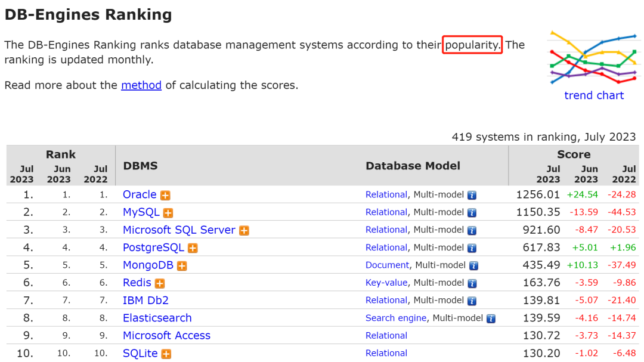
Task: Open the trend chart thumbnail image
Action: pyautogui.click(x=593, y=57)
